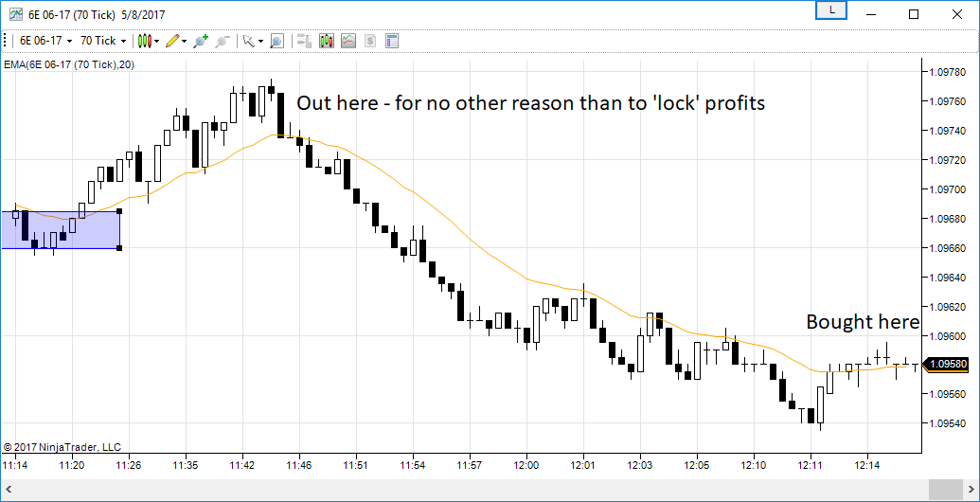Click the window link L button
This screenshot has width=980, height=502.
pos(832,10)
